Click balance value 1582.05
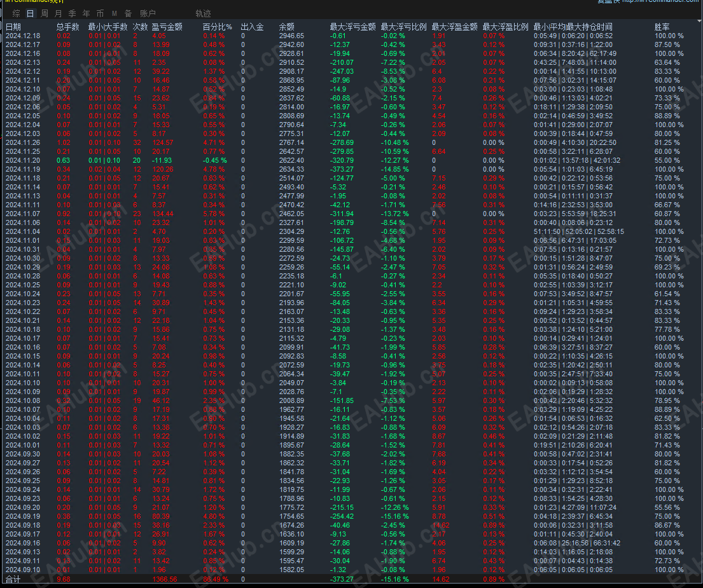Viewport: 703px width, 588px height. tap(291, 570)
